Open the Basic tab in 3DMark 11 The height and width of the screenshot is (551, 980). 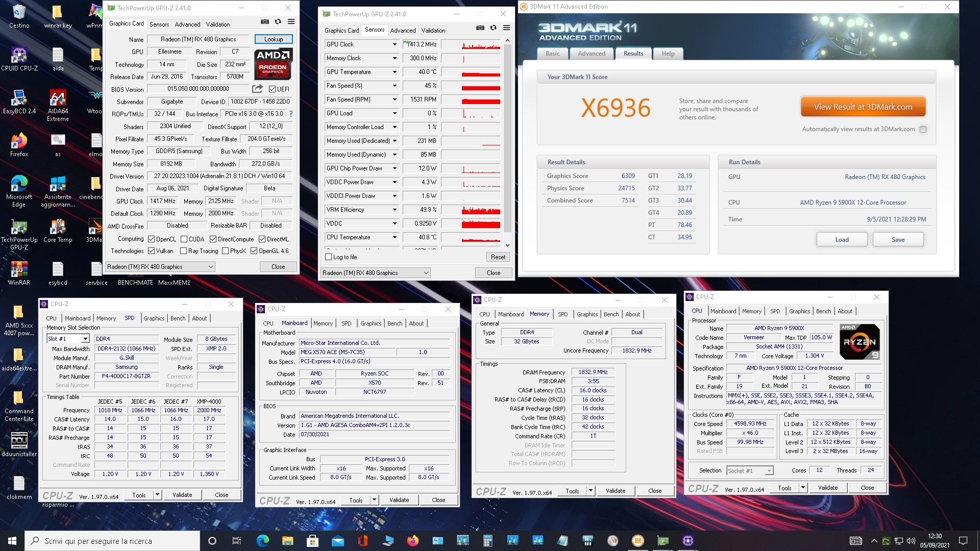click(552, 54)
